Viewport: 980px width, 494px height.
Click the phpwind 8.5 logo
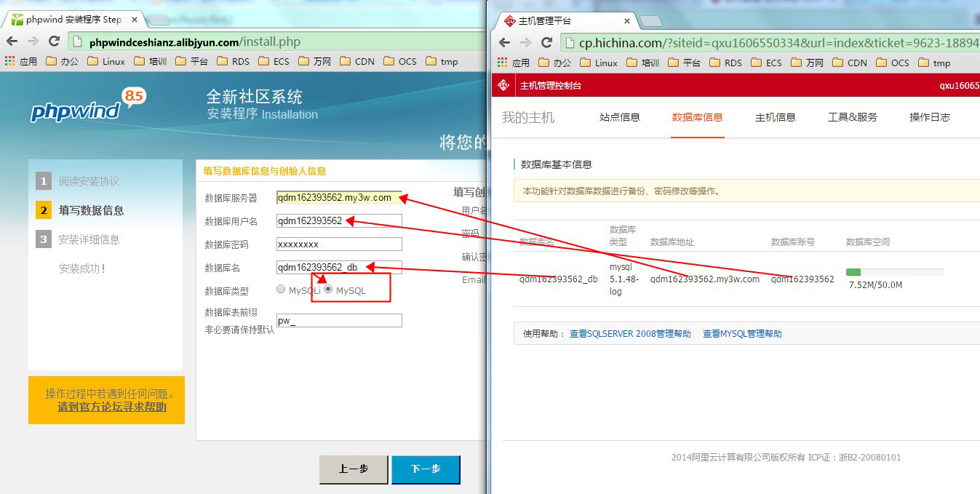coord(87,107)
